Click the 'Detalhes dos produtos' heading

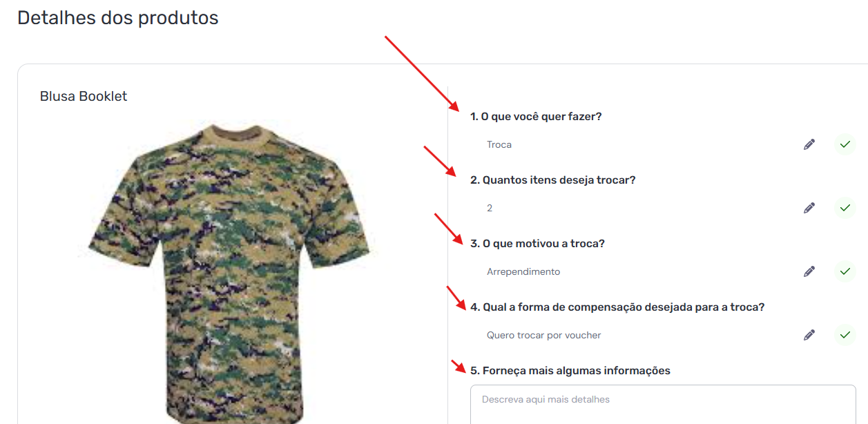pyautogui.click(x=118, y=18)
